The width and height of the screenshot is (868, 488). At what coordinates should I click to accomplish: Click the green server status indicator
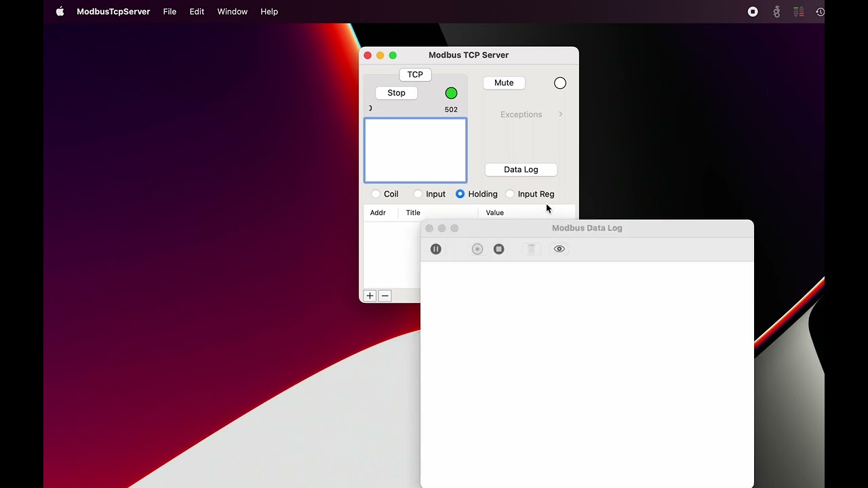pyautogui.click(x=451, y=94)
